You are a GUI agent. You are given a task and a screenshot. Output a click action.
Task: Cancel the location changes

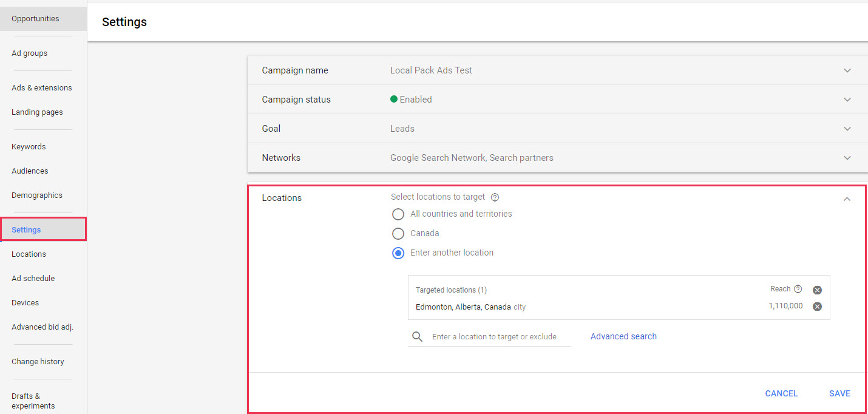(781, 393)
